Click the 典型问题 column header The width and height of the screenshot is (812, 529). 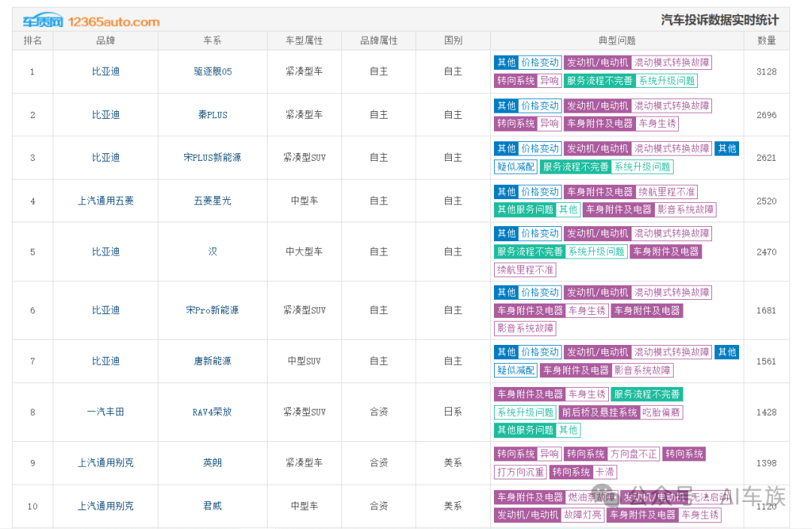tap(617, 41)
